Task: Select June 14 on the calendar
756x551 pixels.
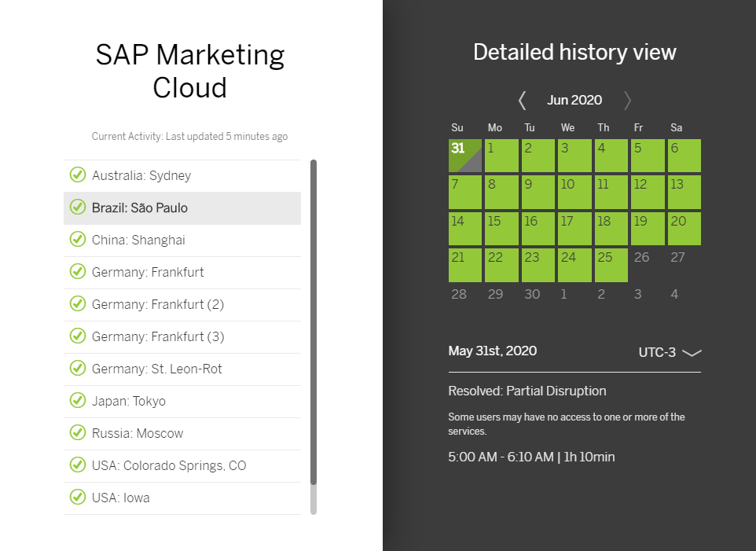Action: click(464, 229)
